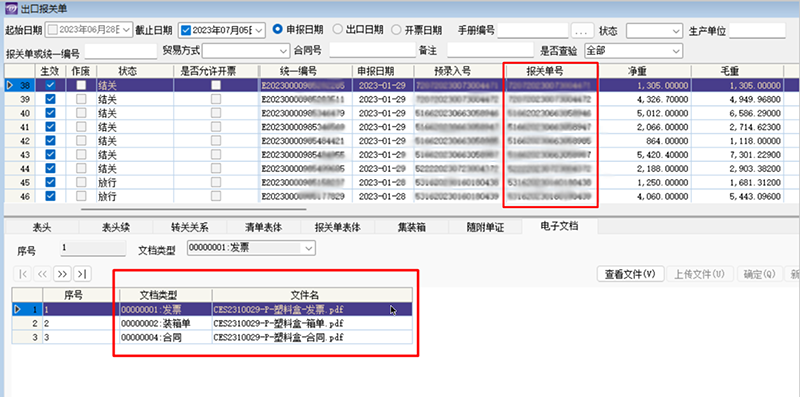The image size is (800, 397).
Task: Open the 贸易方式 combo box
Action: (x=246, y=51)
